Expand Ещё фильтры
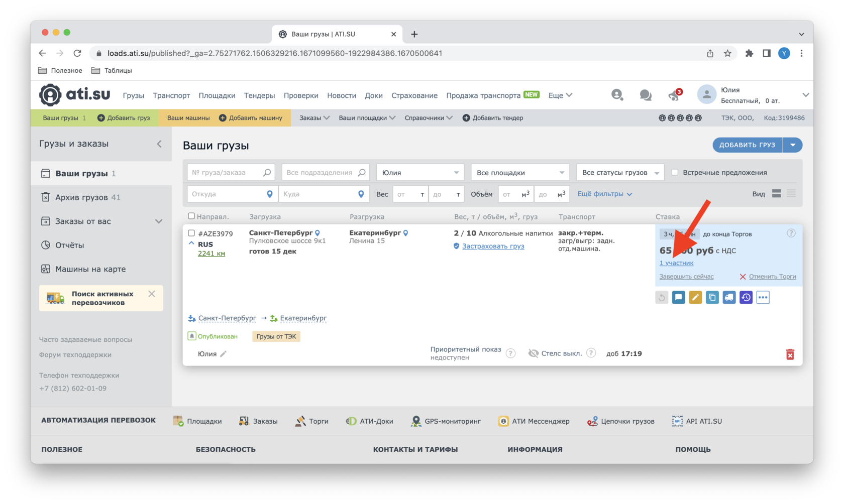The image size is (844, 504). (x=604, y=194)
